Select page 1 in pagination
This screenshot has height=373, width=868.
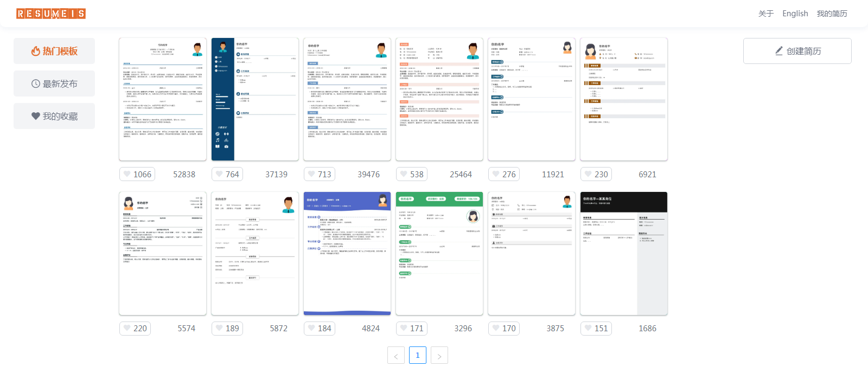417,355
